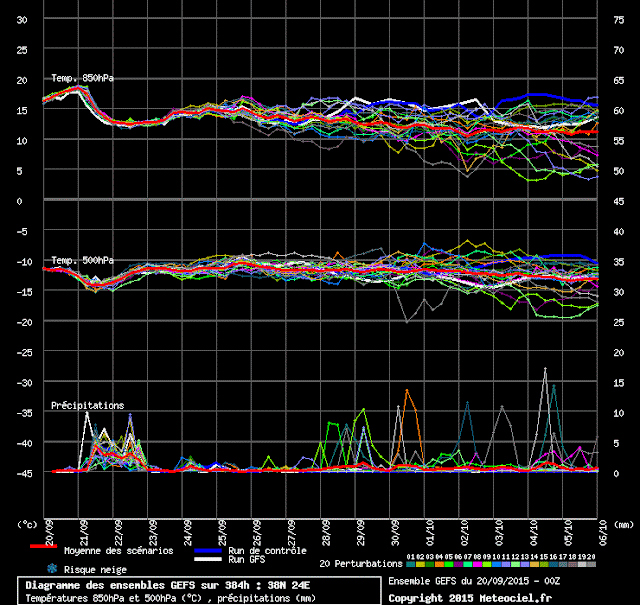Select perturbation 02 yellow color swatch

(x=420, y=564)
